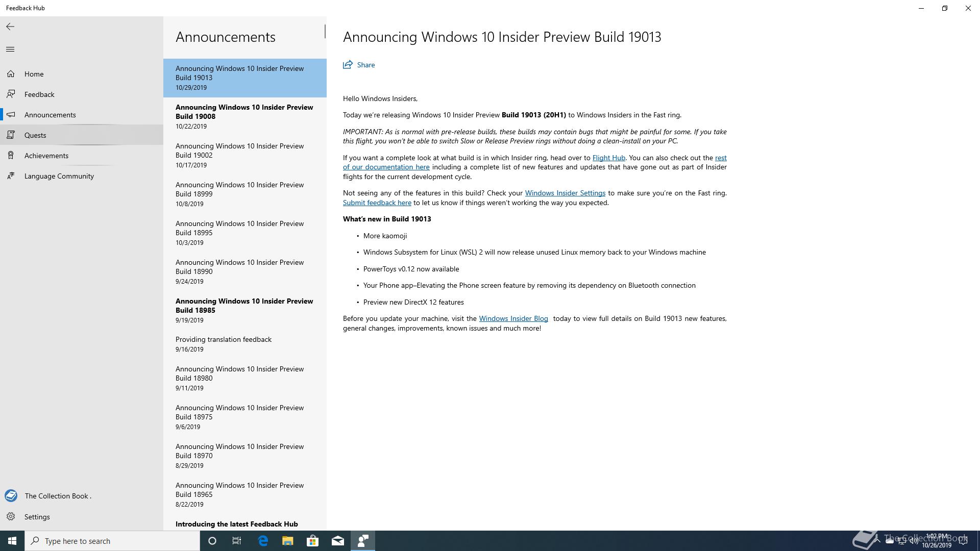Click the back arrow icon
This screenshot has height=551, width=980.
click(10, 27)
